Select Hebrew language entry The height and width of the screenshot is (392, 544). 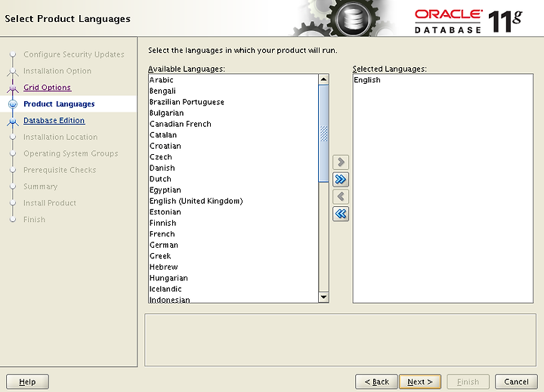(x=233, y=267)
